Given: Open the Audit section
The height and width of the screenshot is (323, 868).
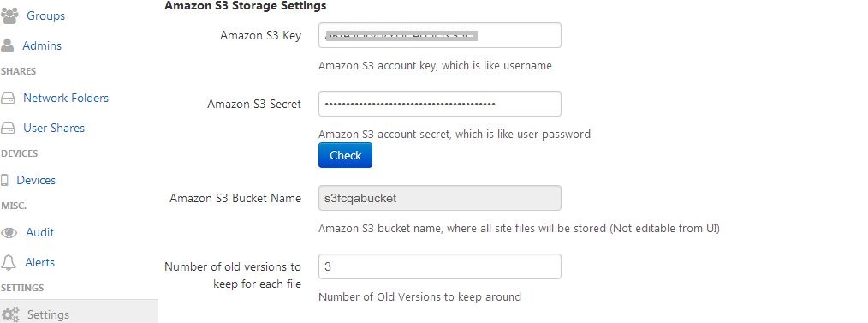Looking at the screenshot, I should (40, 232).
